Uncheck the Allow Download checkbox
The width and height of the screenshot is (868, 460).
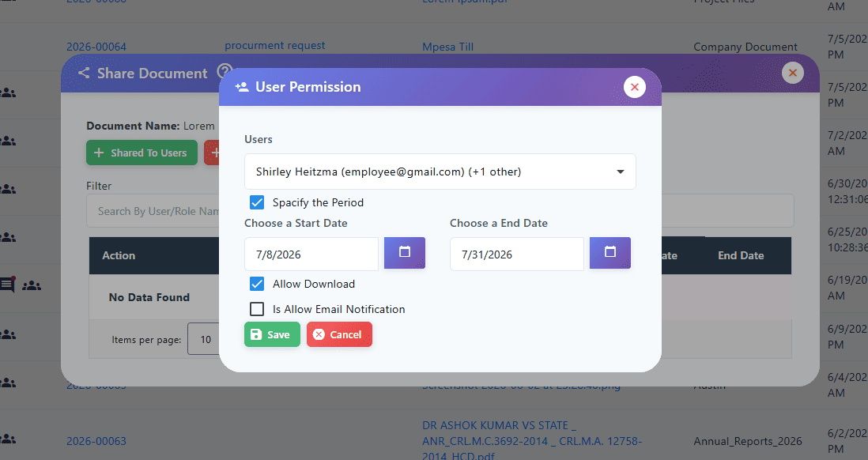pos(257,284)
